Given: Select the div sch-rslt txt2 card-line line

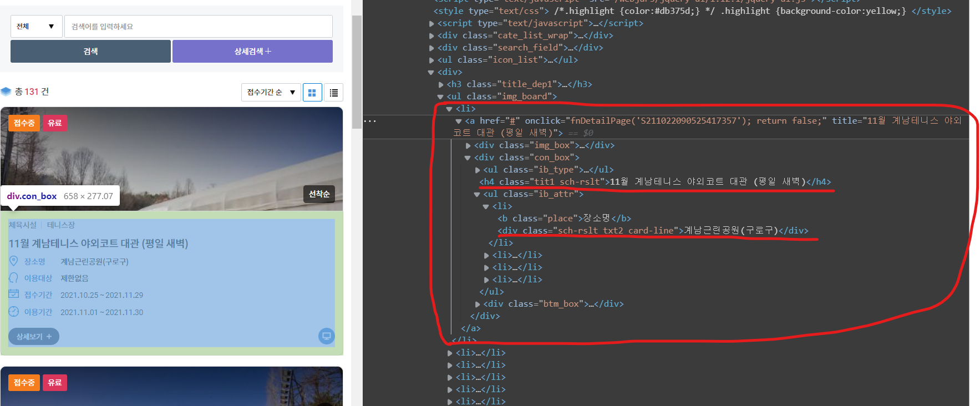Looking at the screenshot, I should pyautogui.click(x=653, y=231).
